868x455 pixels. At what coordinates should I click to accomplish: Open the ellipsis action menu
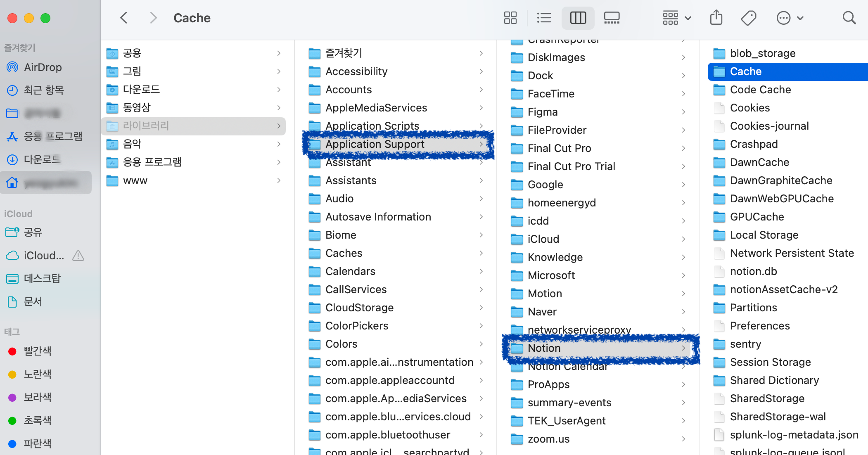[789, 18]
